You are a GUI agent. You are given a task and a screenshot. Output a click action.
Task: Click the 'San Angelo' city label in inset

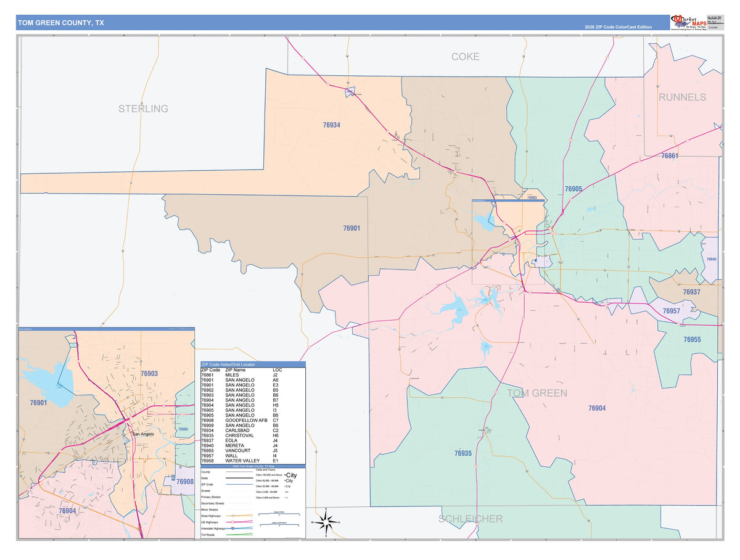click(142, 434)
